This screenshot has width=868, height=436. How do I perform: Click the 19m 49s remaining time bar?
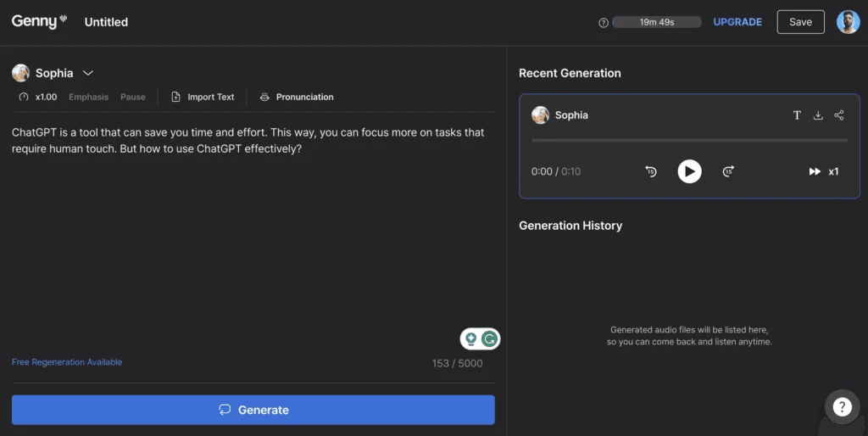pos(657,22)
